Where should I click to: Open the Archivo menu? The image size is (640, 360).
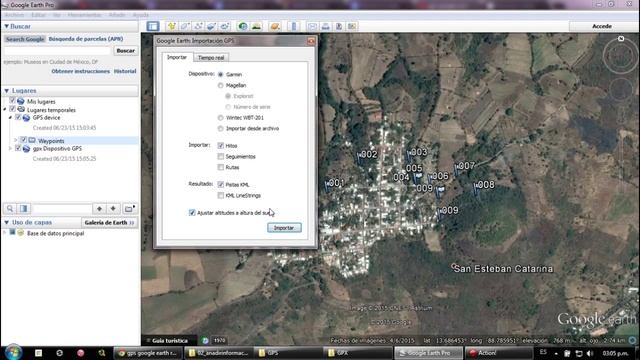click(14, 15)
